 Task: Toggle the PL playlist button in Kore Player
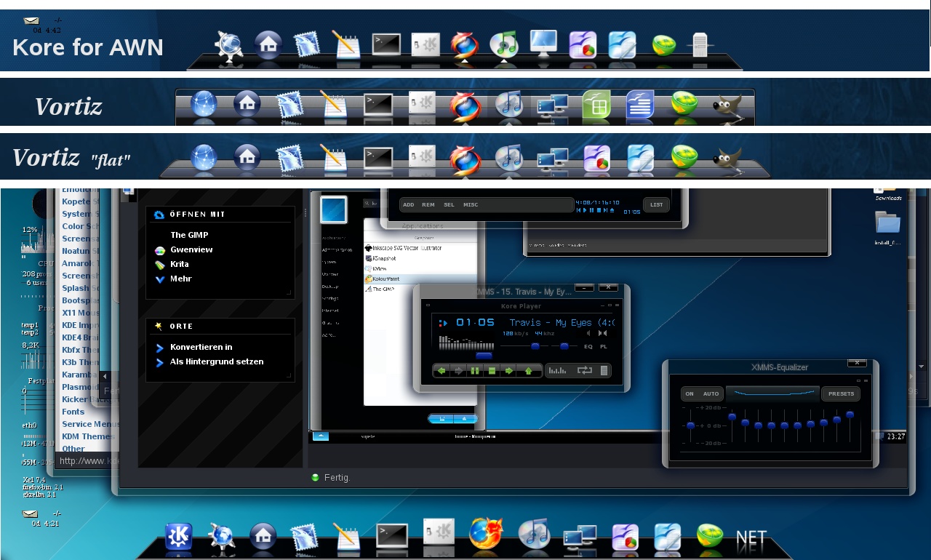[x=604, y=347]
